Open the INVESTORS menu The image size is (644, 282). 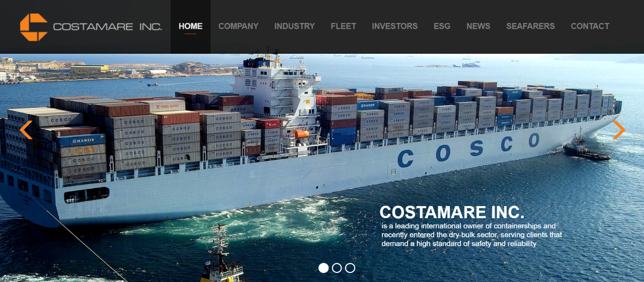(395, 27)
